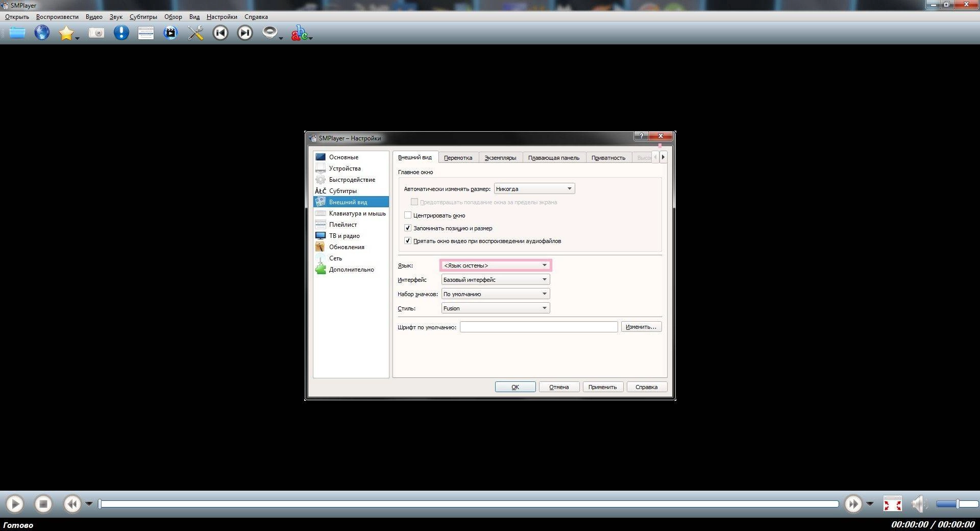Select Основные category in settings list
This screenshot has width=980, height=531.
[351, 157]
